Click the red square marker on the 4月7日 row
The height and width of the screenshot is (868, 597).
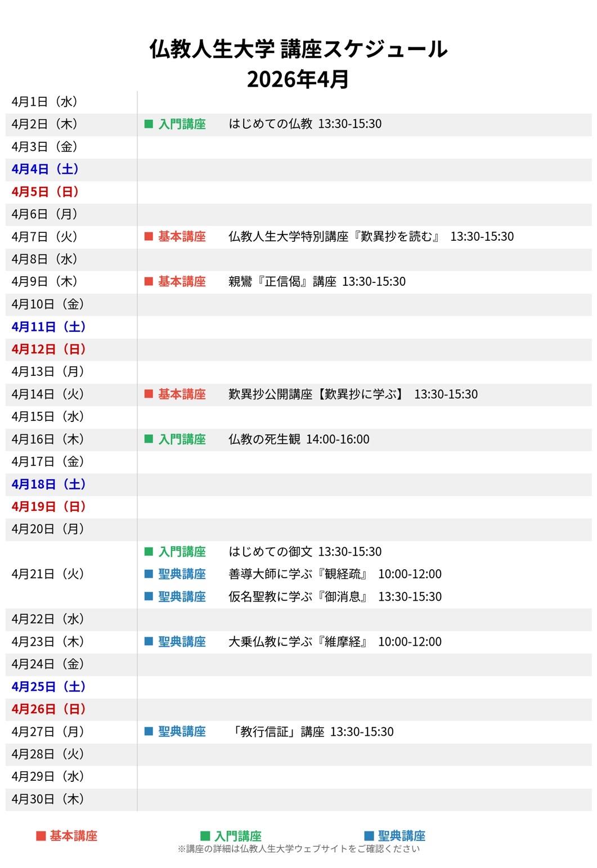(x=149, y=237)
